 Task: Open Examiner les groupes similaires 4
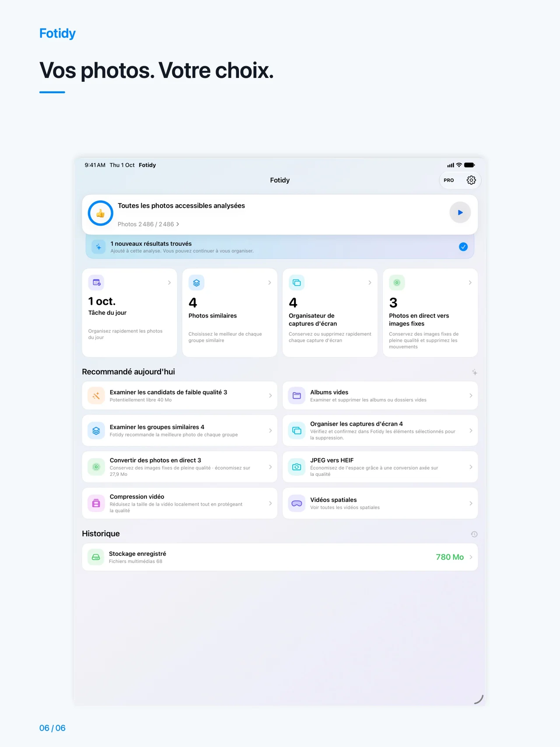pos(180,431)
